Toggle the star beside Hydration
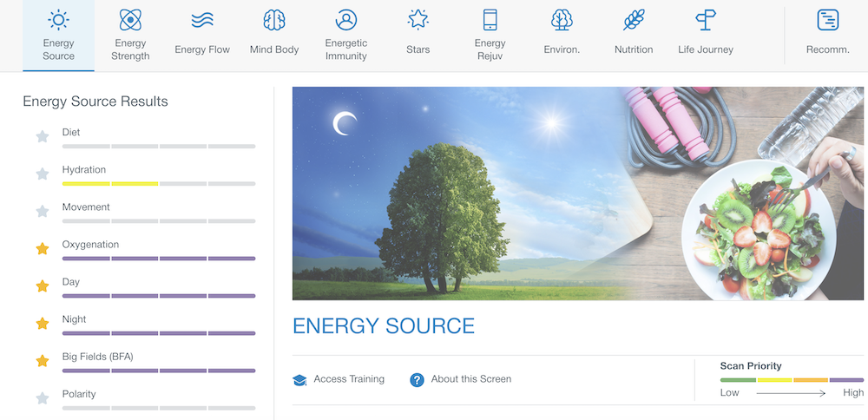868x420 pixels. click(42, 174)
